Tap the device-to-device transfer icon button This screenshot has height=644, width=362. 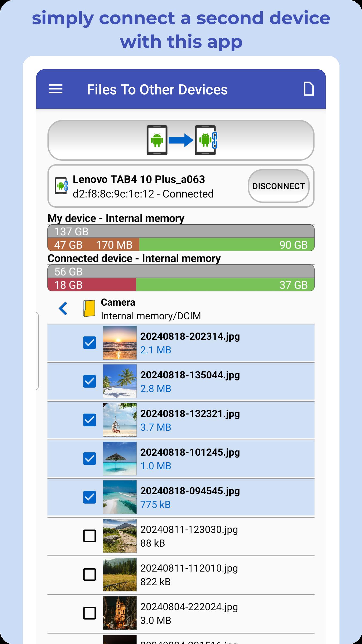tap(181, 140)
